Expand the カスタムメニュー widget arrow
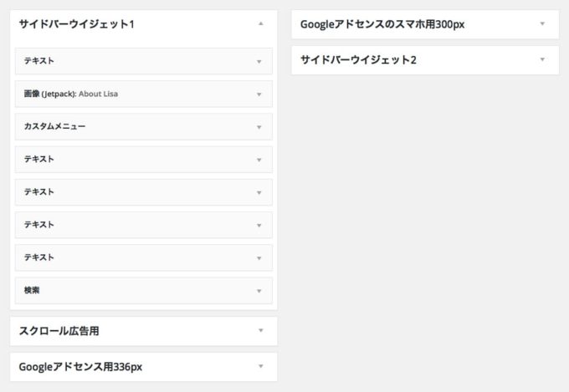569x392 pixels. pyautogui.click(x=259, y=127)
